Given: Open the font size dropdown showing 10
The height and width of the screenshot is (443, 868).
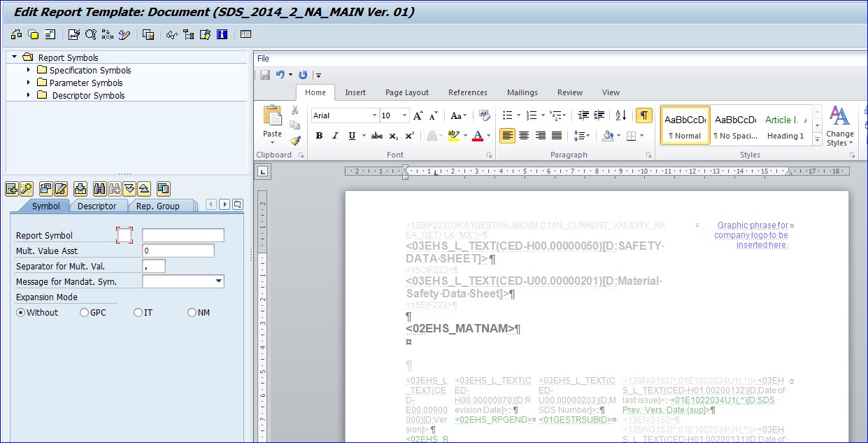Looking at the screenshot, I should (x=404, y=115).
